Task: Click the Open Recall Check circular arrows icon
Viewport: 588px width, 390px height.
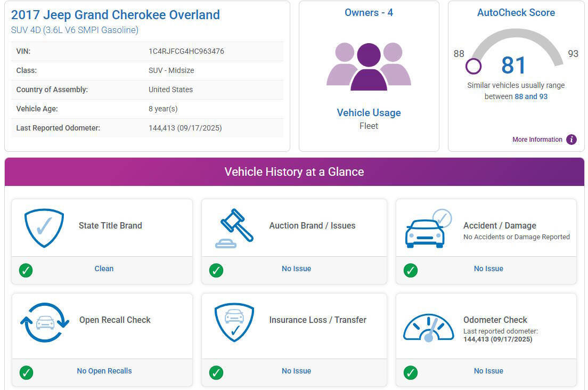Action: tap(45, 322)
